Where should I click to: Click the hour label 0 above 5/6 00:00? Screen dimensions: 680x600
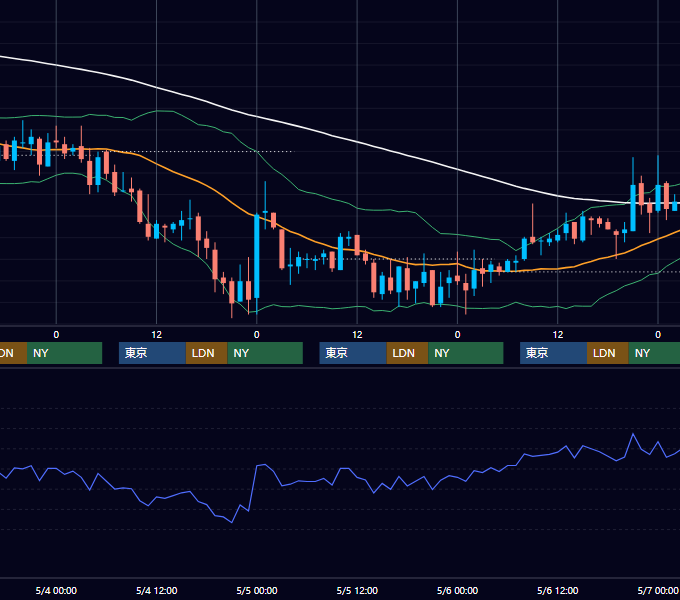pos(457,335)
